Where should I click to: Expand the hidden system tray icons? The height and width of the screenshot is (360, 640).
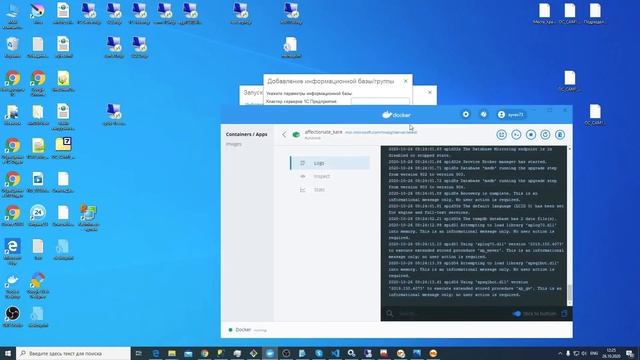click(560, 353)
